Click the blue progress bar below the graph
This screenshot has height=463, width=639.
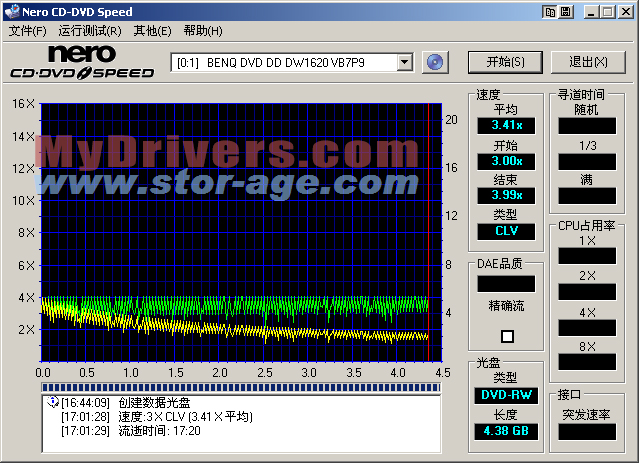coord(238,387)
